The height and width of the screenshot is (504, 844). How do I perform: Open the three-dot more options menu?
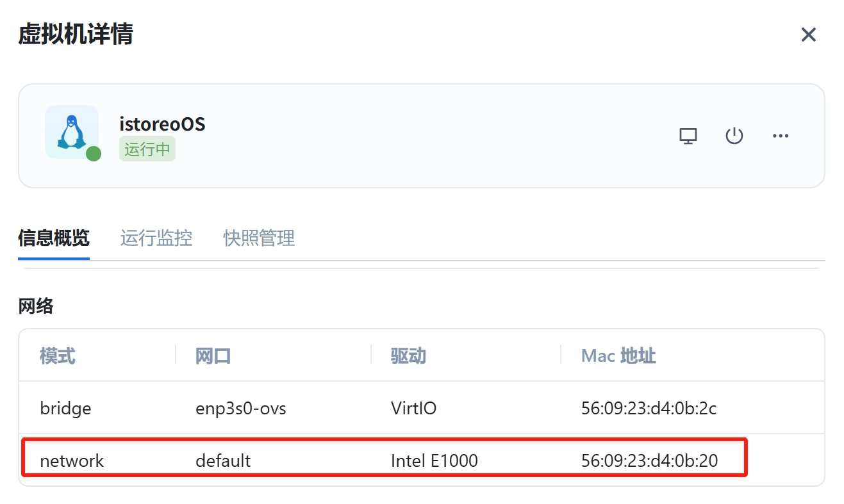[780, 136]
